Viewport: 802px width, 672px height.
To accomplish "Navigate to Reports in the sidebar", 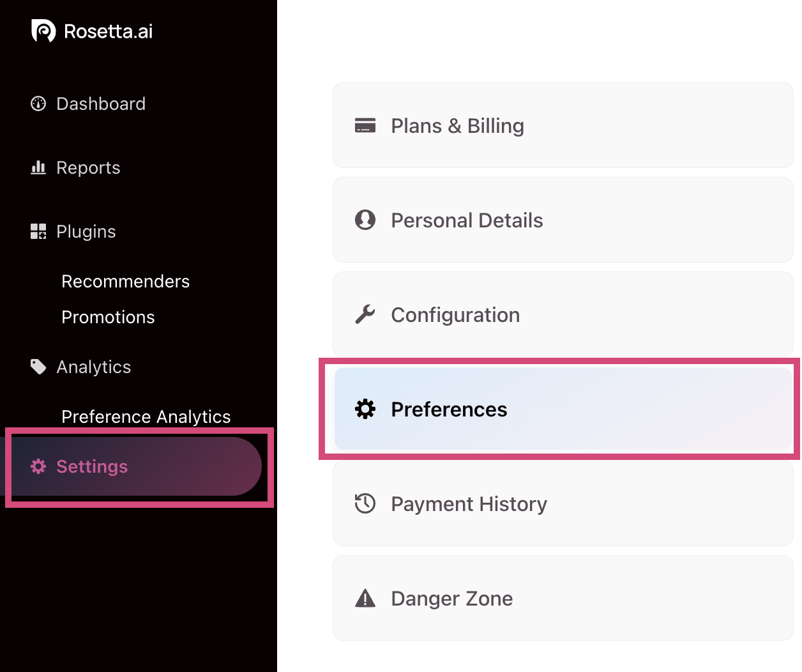I will (88, 167).
